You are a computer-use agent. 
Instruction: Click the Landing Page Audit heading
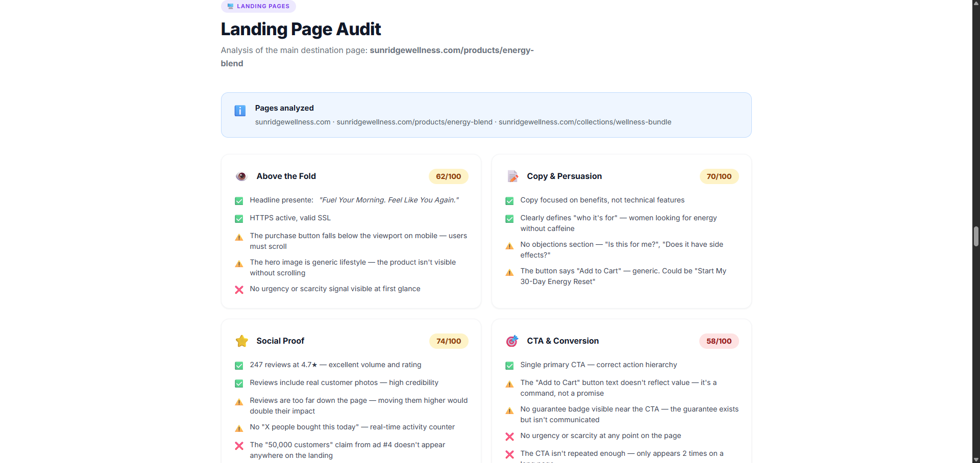tap(301, 29)
